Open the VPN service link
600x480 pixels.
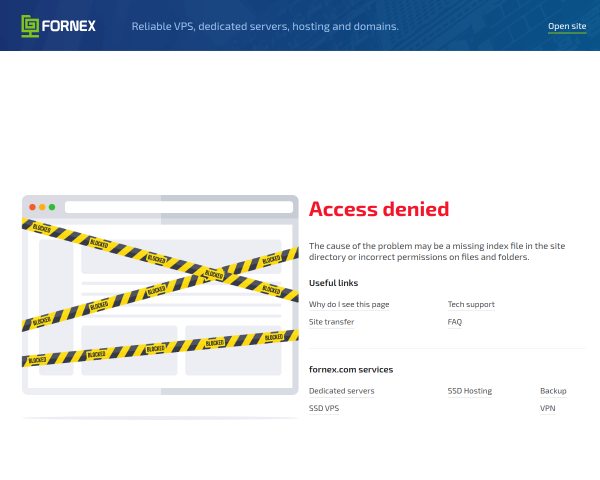tap(548, 408)
